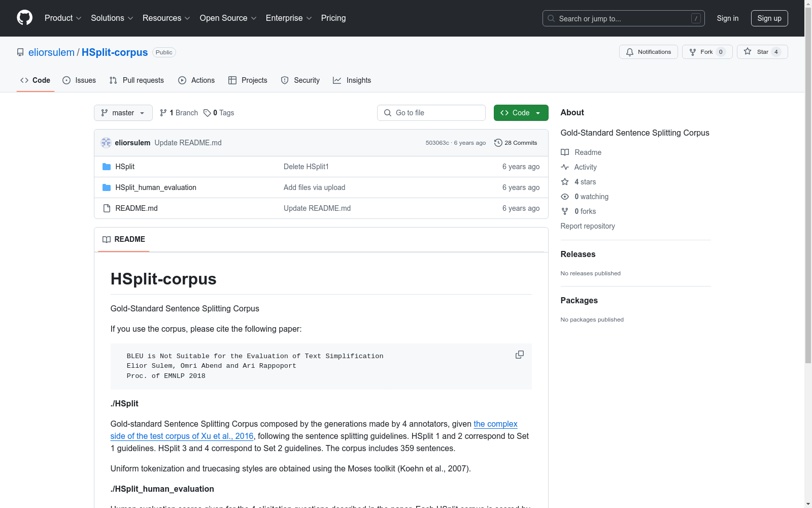Viewport: 812px width, 508px height.
Task: Click the Sign up button
Action: click(x=769, y=18)
